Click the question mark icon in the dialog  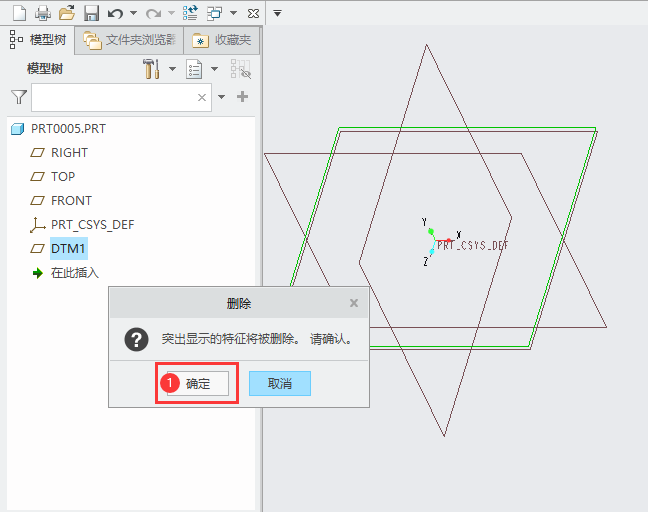coord(136,340)
